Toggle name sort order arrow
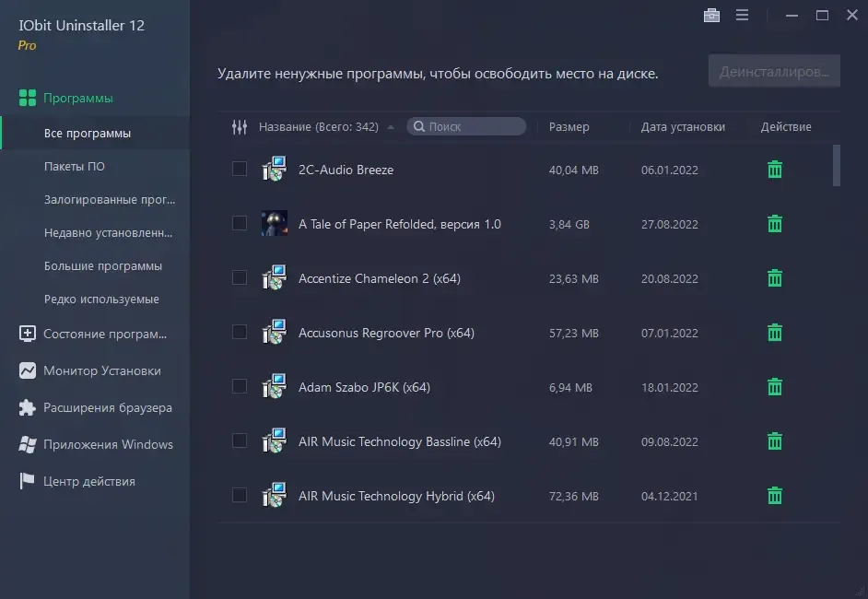The width and height of the screenshot is (868, 599). tap(391, 127)
